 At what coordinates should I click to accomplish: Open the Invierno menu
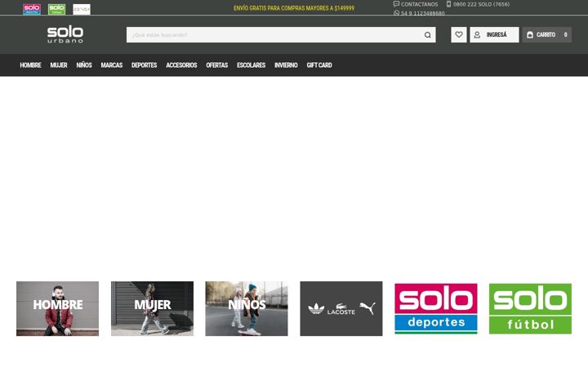click(x=286, y=65)
